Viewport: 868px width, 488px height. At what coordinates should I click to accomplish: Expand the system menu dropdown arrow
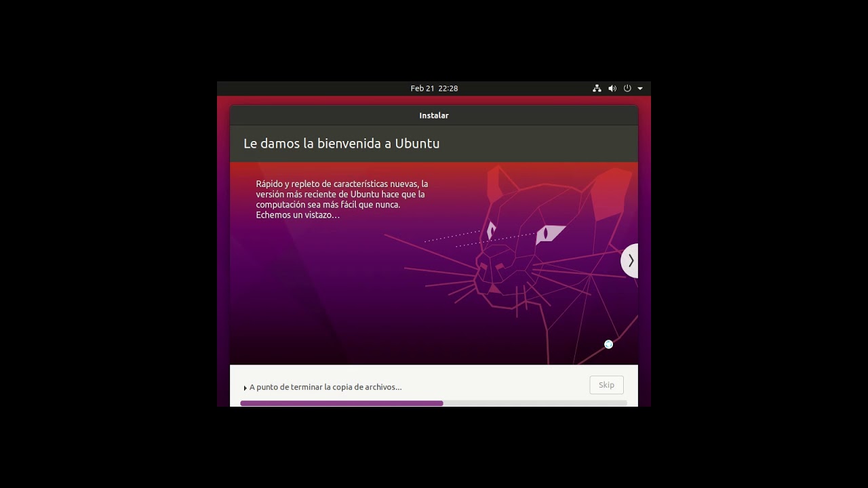click(x=640, y=88)
